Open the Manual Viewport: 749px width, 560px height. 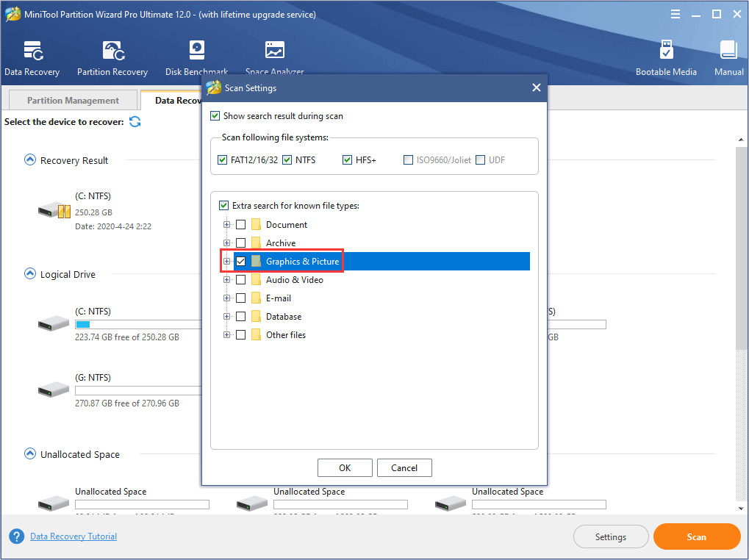click(x=729, y=59)
